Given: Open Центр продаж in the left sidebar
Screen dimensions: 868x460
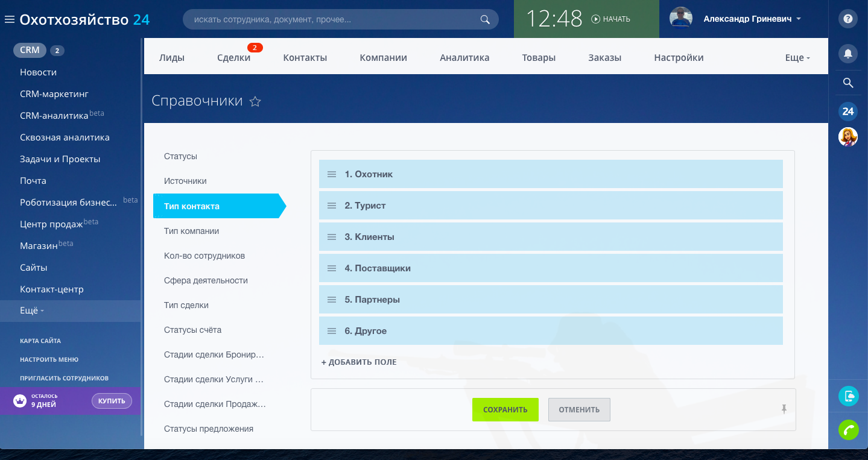Looking at the screenshot, I should (x=51, y=224).
